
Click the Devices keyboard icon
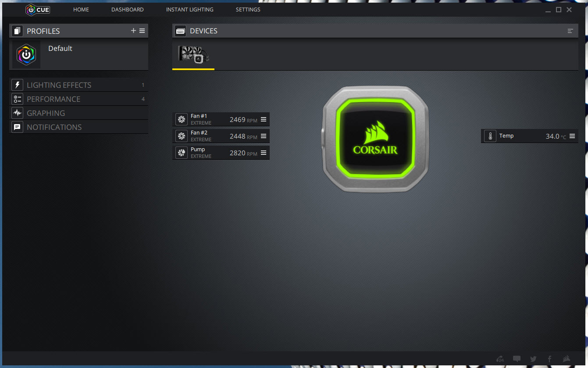[180, 31]
